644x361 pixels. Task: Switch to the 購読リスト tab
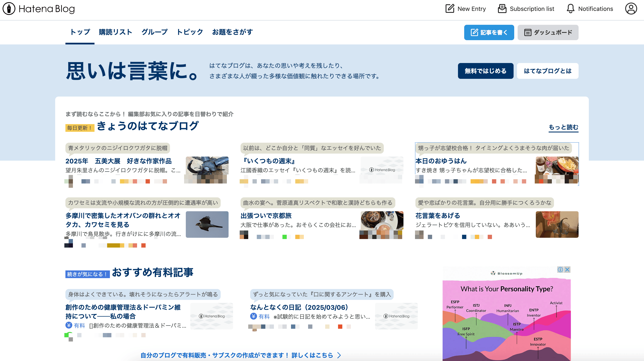115,32
